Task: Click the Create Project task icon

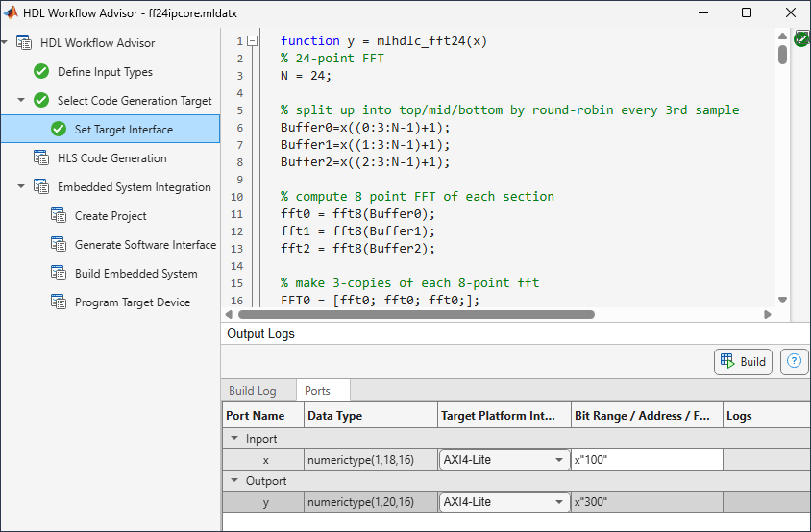Action: point(59,216)
